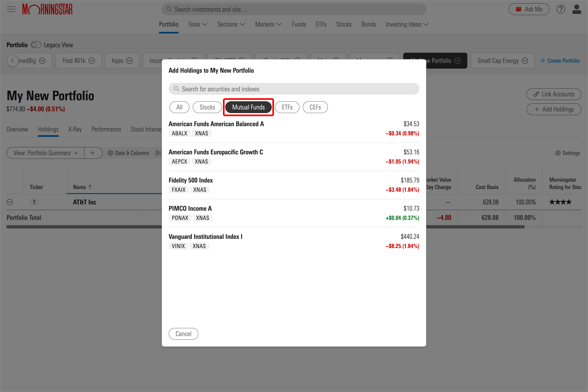The height and width of the screenshot is (392, 588).
Task: Click the row options icon for AT&T Inc
Action: [x=10, y=202]
